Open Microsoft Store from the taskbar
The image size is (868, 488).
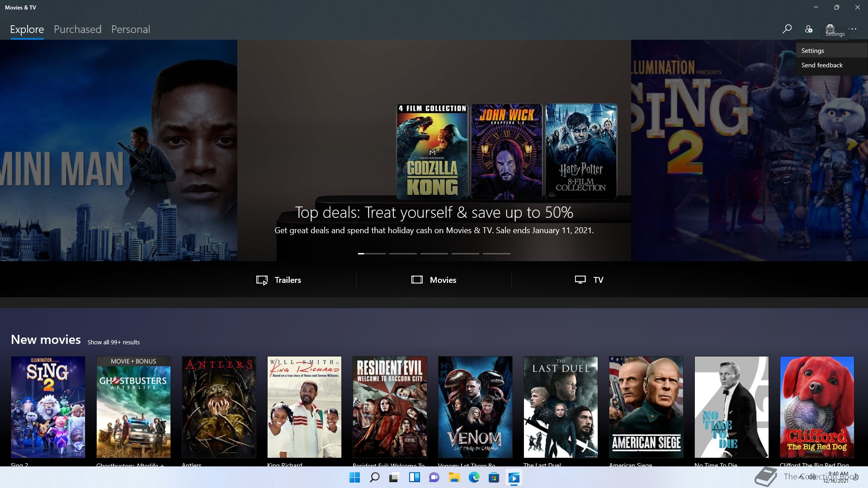(494, 478)
